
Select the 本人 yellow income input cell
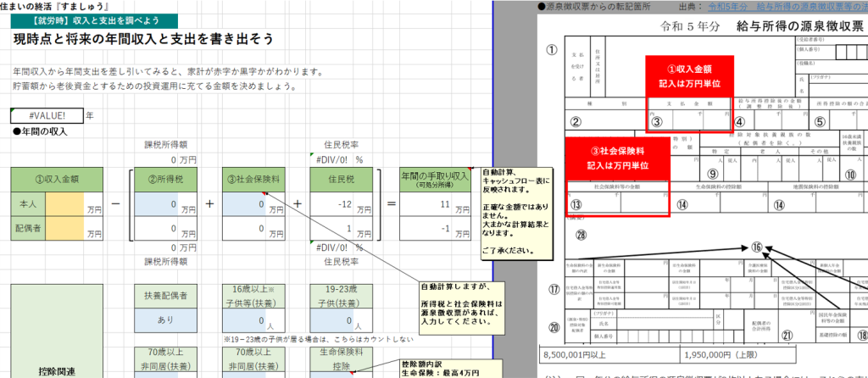pos(64,205)
